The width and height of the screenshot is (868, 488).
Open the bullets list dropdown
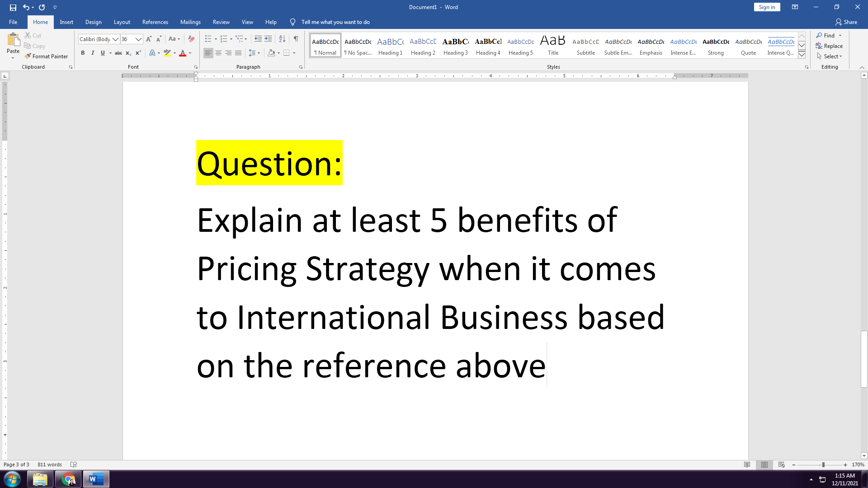216,39
